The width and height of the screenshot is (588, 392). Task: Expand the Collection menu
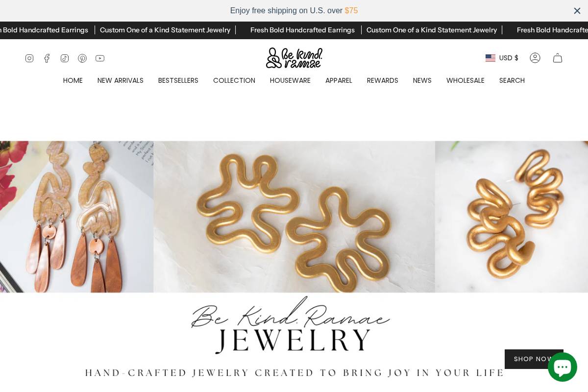[234, 80]
